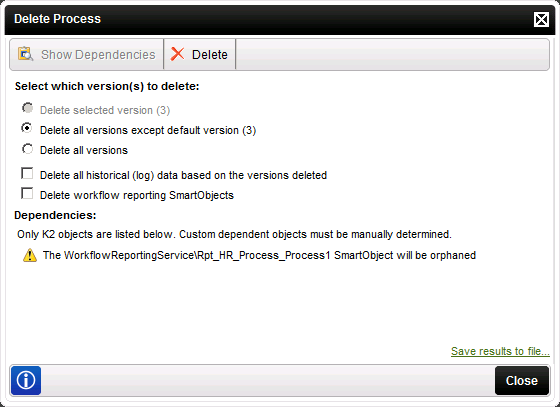Select the orphaned SmartObject warning message
Viewport: 560px width, 407px height.
[259, 255]
